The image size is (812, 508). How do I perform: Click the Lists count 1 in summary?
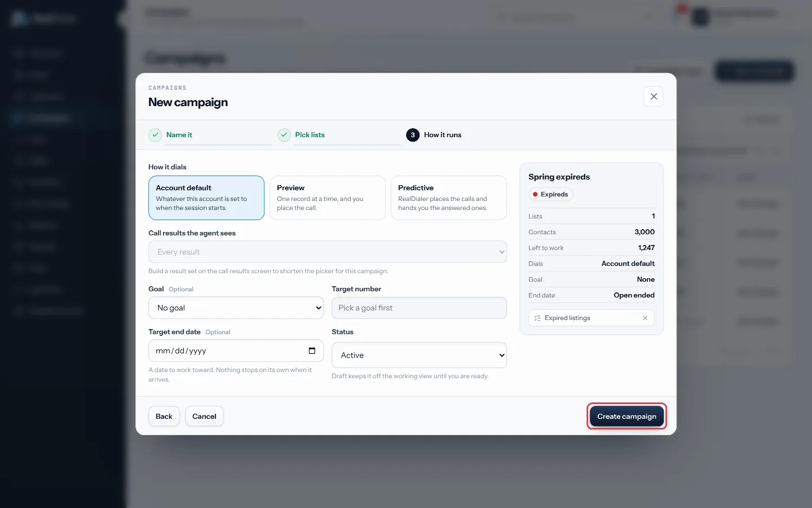653,216
